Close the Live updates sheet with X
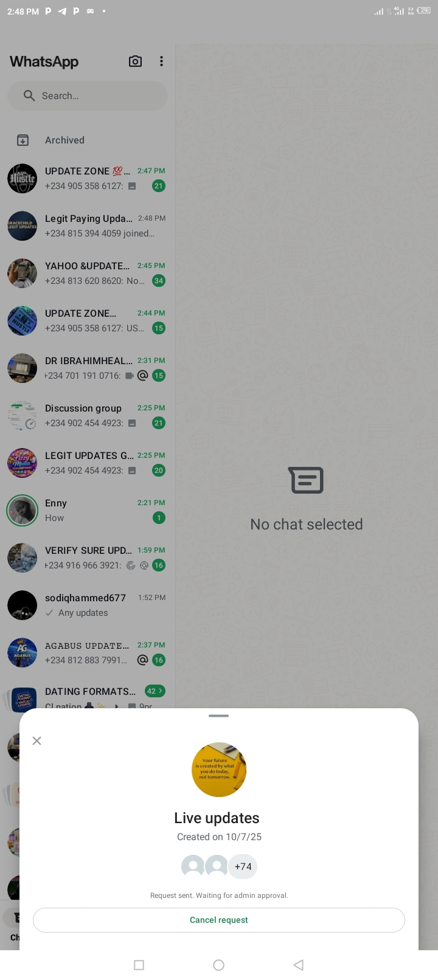This screenshot has width=438, height=980. coord(36,740)
